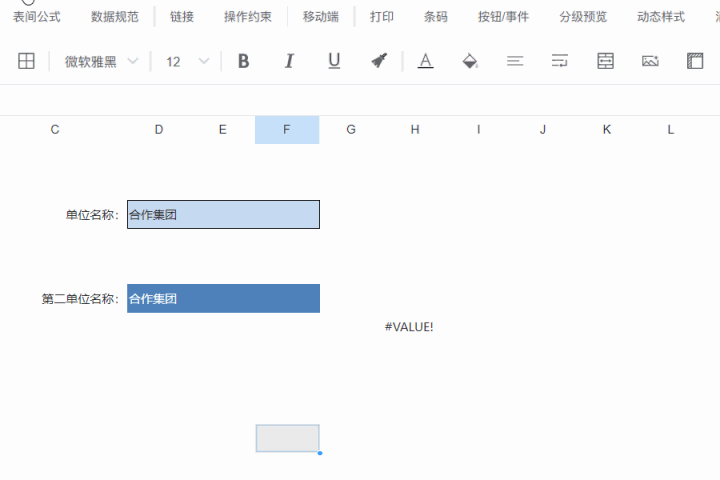
Task: Select column L header
Action: (x=670, y=130)
